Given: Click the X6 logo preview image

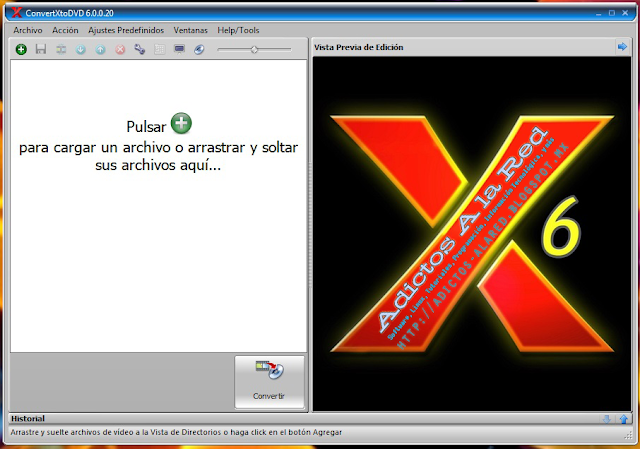Looking at the screenshot, I should point(471,233).
